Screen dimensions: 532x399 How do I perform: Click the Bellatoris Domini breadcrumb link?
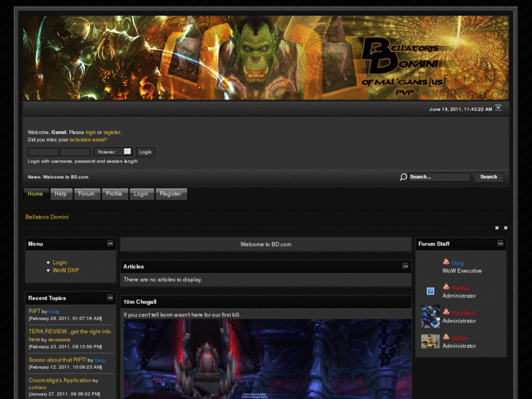coord(47,217)
